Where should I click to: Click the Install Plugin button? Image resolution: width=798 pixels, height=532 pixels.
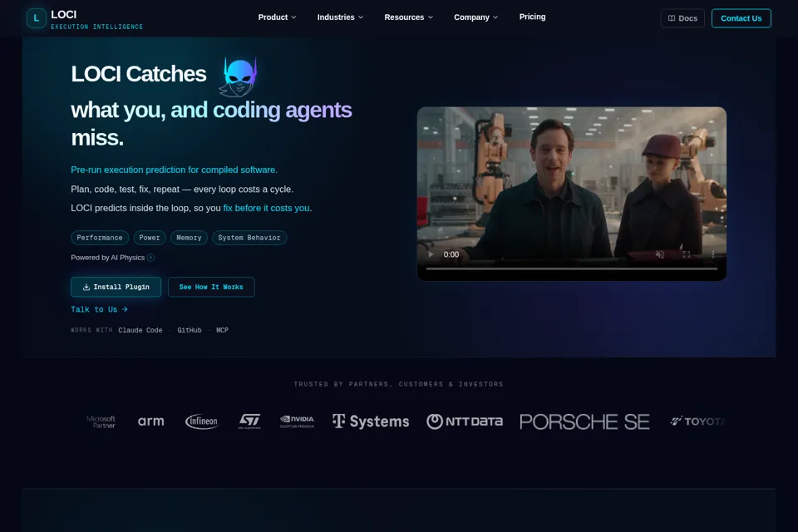point(116,287)
